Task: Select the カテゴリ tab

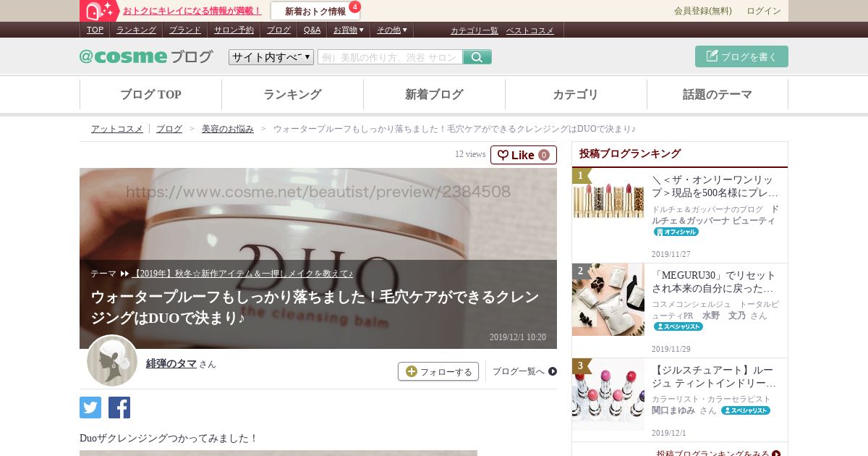Action: tap(576, 95)
